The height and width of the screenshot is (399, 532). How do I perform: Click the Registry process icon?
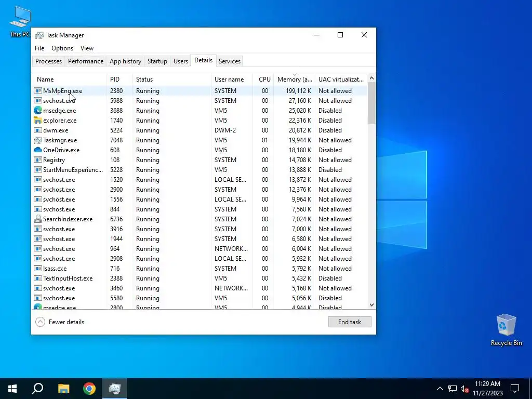37,160
